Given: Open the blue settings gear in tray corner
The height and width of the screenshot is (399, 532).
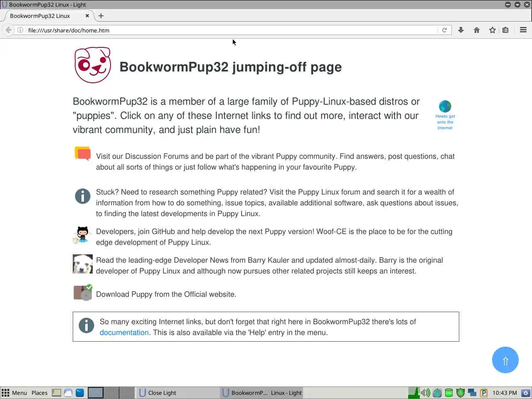Looking at the screenshot, I should [x=526, y=393].
